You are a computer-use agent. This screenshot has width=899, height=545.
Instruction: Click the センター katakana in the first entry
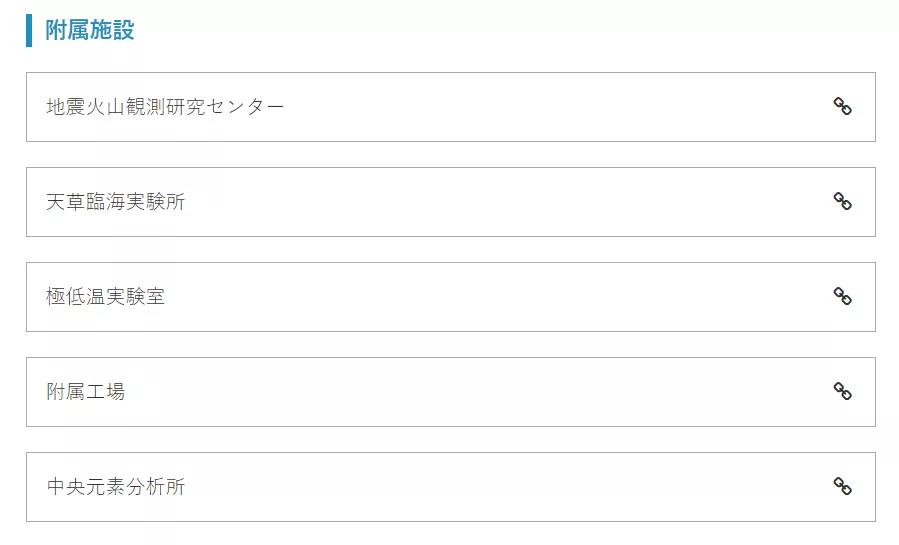tap(245, 107)
